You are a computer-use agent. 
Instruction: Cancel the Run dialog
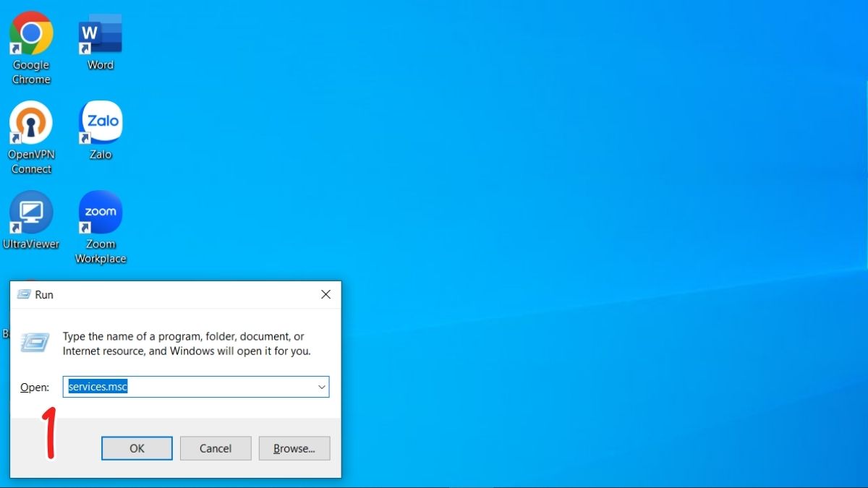215,448
